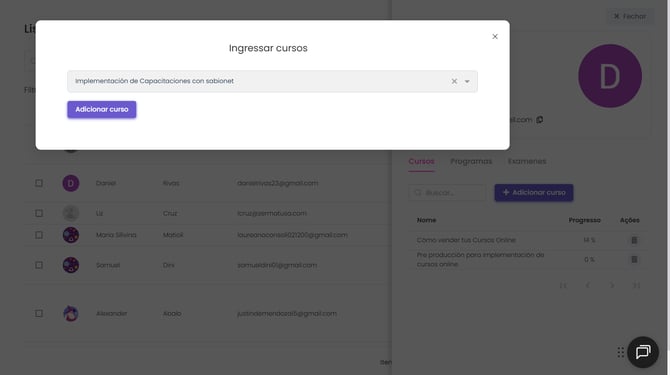Check the box for Samuel row

[39, 265]
